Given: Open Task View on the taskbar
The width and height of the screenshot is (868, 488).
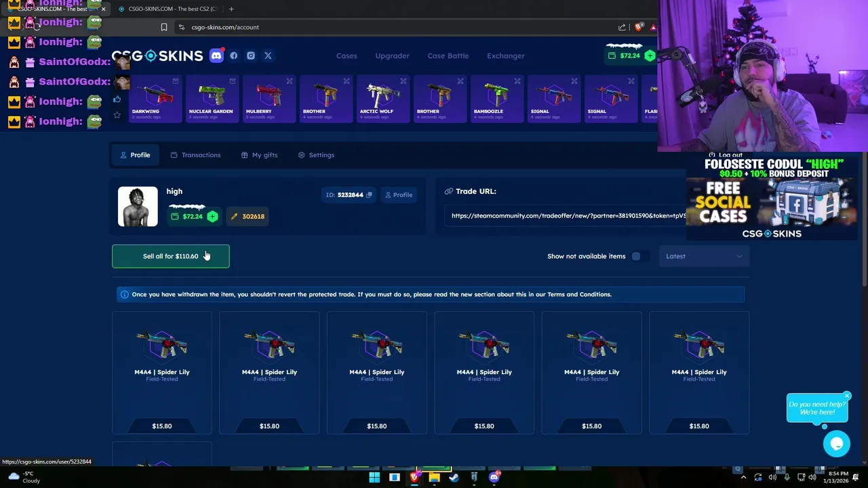Looking at the screenshot, I should 395,477.
